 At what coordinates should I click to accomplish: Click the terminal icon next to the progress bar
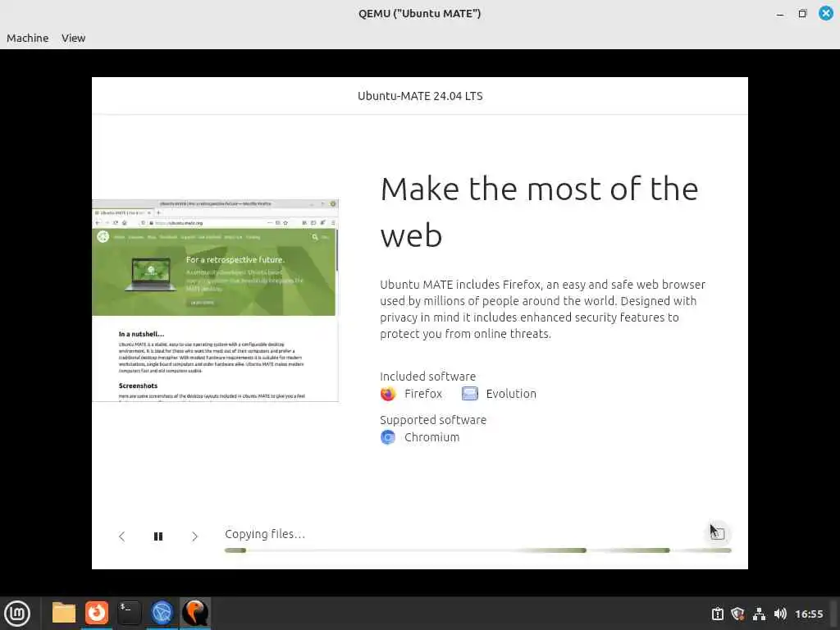pos(718,533)
